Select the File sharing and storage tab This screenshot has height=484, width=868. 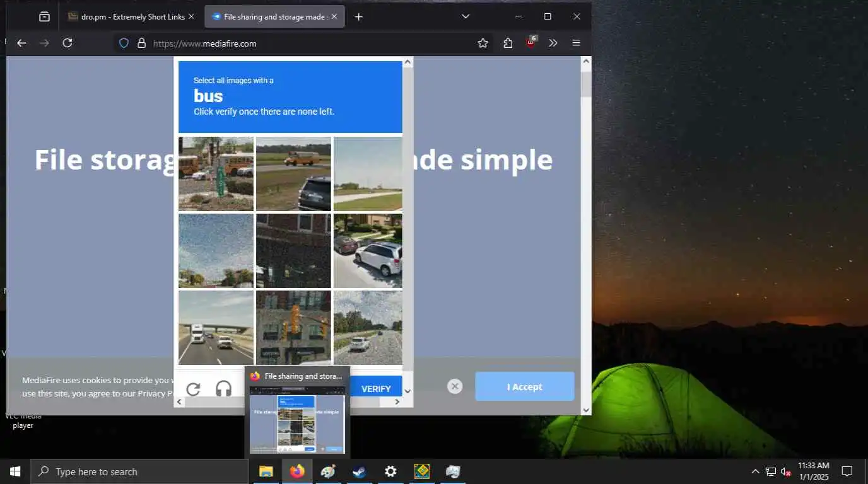coord(274,17)
